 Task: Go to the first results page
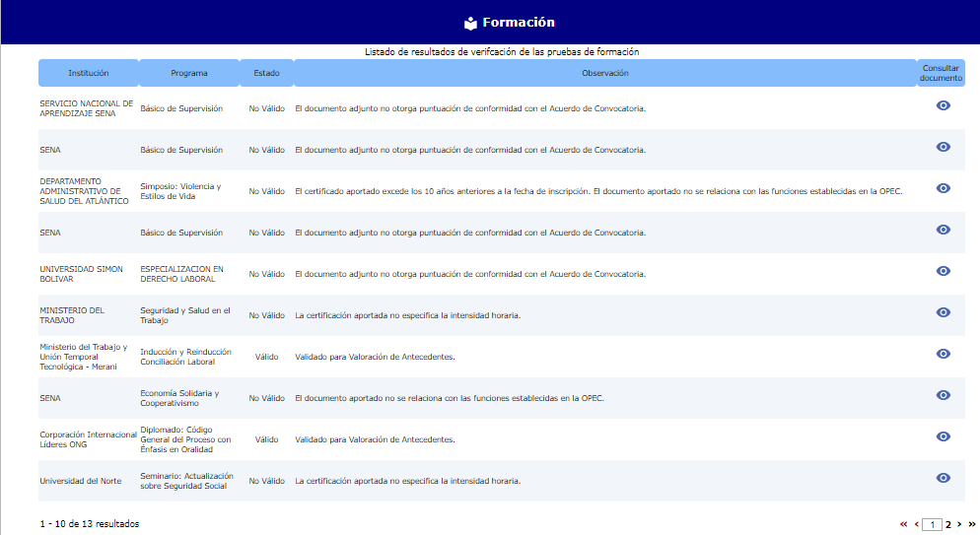(x=903, y=524)
